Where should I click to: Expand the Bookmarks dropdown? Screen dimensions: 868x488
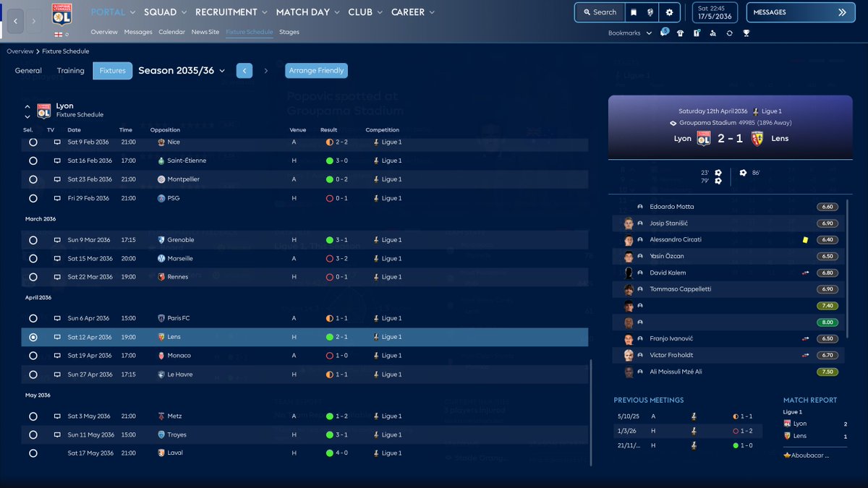[x=629, y=33]
